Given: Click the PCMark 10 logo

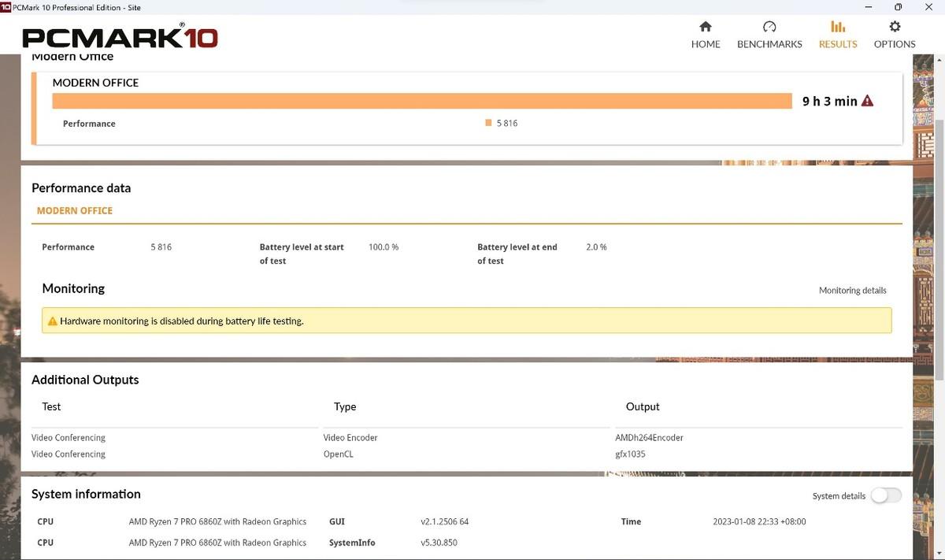Looking at the screenshot, I should pyautogui.click(x=120, y=36).
